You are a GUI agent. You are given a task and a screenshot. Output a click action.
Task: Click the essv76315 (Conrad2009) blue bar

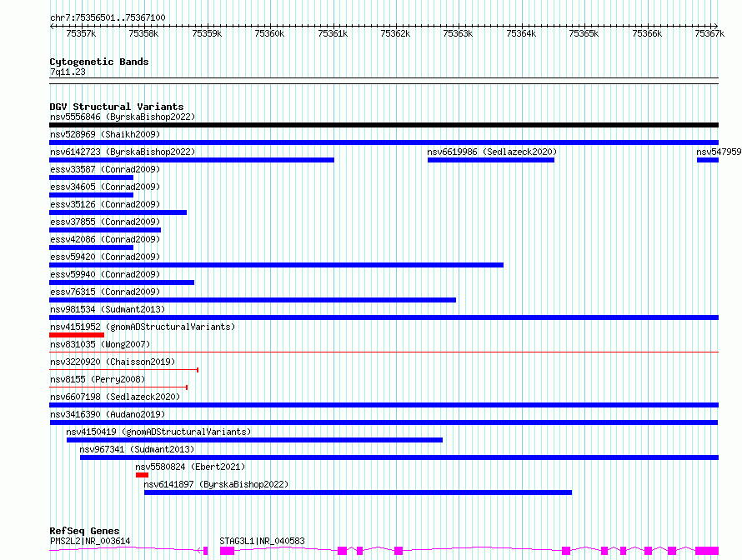pos(253,300)
